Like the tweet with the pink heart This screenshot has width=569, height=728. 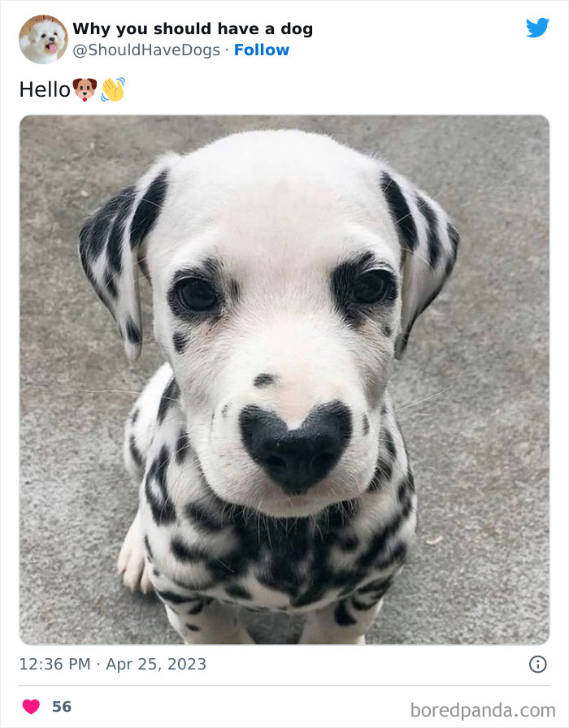point(31,707)
